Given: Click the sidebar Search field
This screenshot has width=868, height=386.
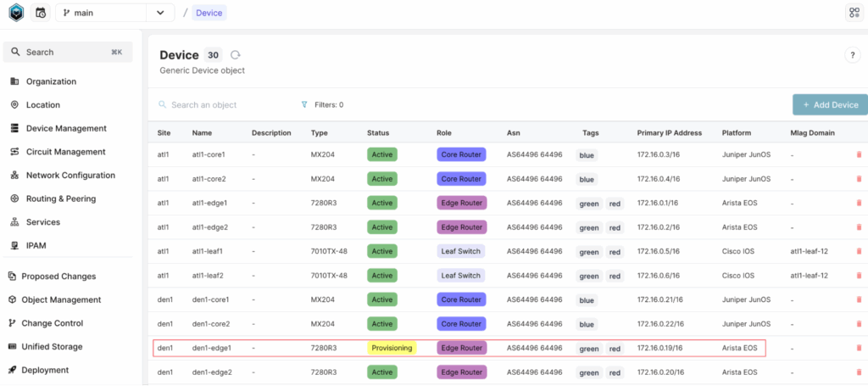Looking at the screenshot, I should [x=68, y=52].
